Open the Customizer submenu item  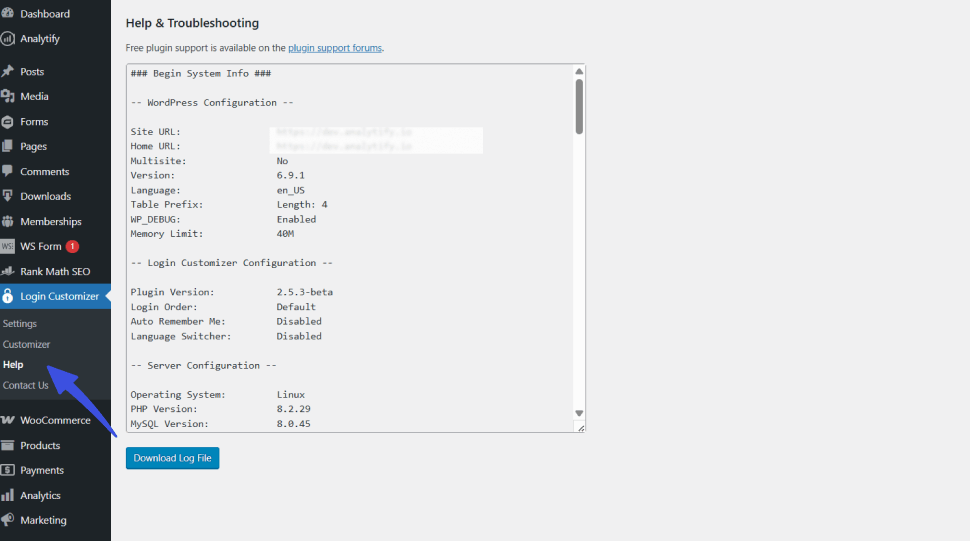27,344
